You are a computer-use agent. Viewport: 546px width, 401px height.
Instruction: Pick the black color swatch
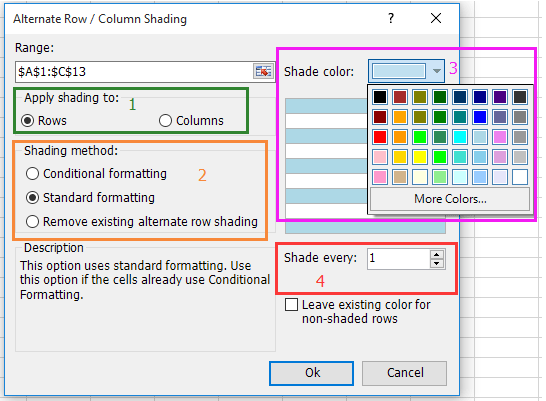tap(380, 97)
